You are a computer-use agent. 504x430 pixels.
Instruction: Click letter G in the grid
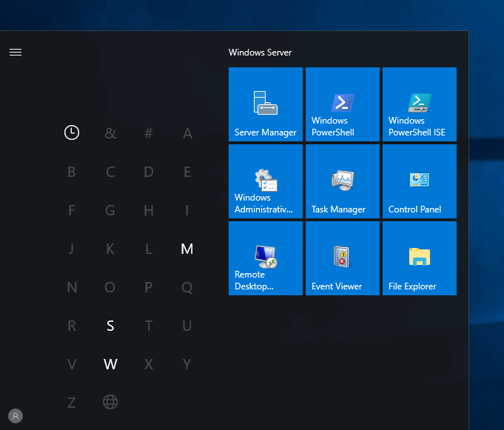110,210
